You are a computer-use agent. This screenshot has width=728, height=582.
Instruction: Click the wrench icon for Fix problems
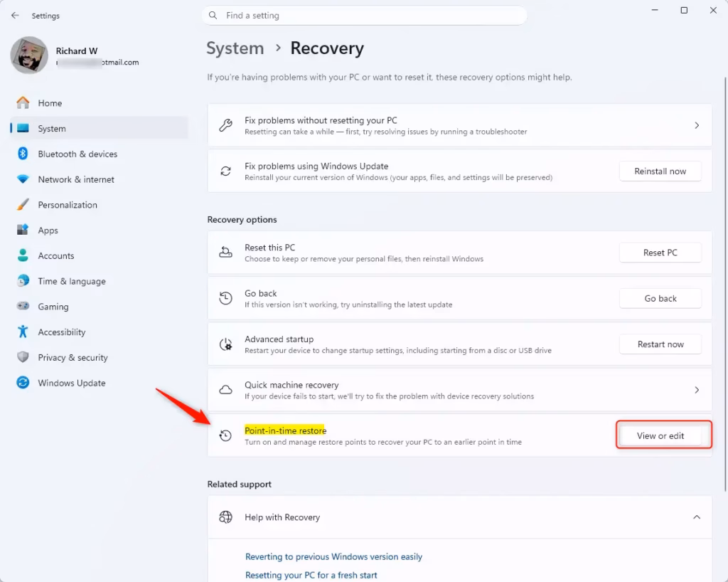225,125
